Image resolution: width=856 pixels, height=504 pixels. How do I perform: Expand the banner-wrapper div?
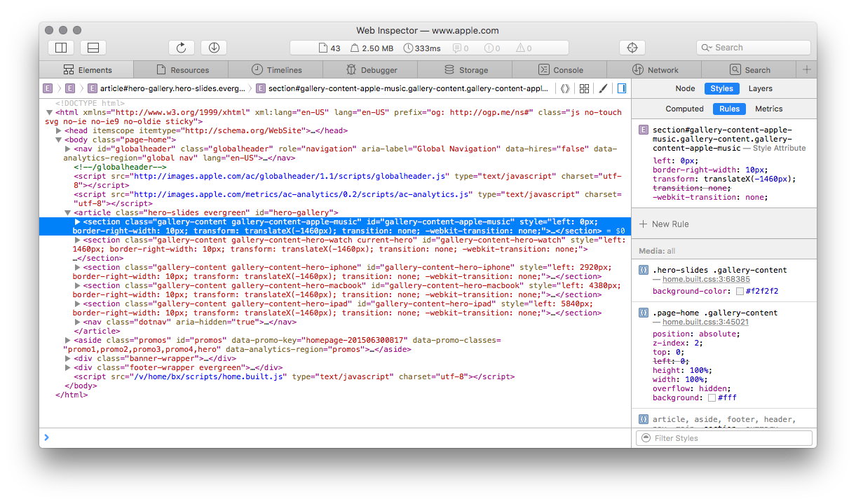(x=68, y=358)
